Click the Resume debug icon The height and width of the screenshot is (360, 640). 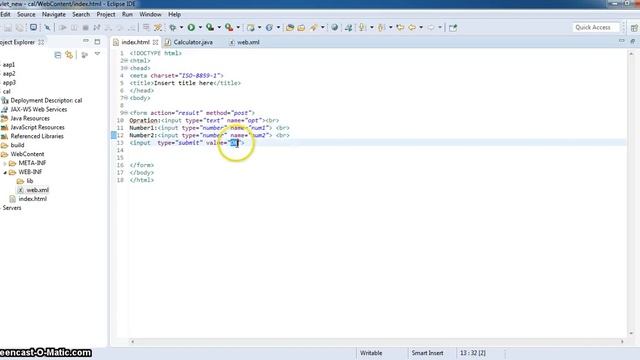[x=62, y=28]
